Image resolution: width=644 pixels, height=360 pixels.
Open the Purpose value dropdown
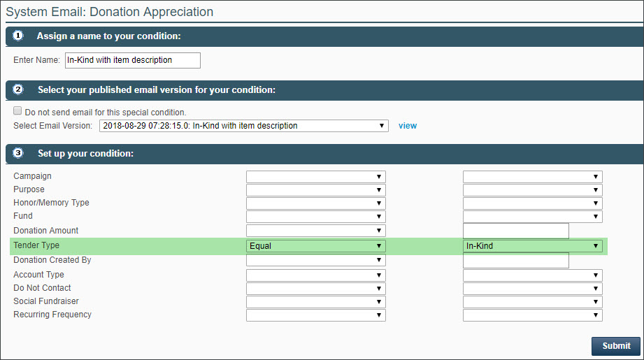click(532, 190)
